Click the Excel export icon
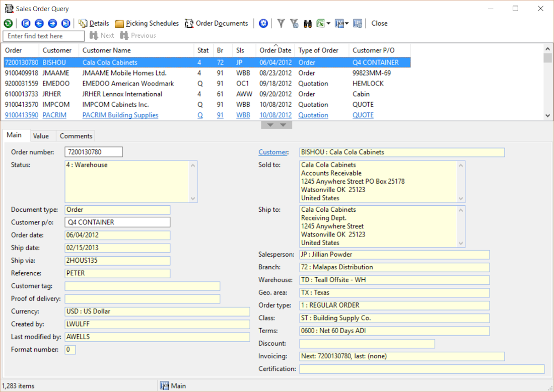The image size is (554, 392). [x=320, y=23]
